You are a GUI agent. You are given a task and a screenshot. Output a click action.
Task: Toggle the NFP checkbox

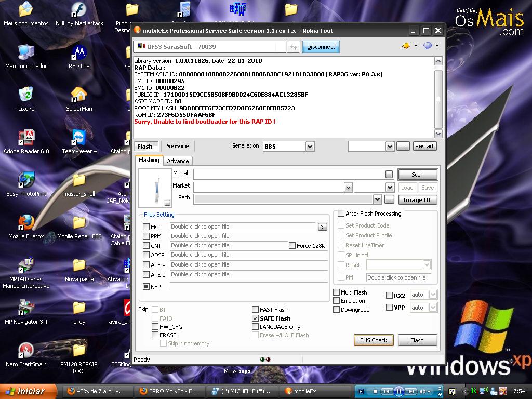[x=146, y=287]
